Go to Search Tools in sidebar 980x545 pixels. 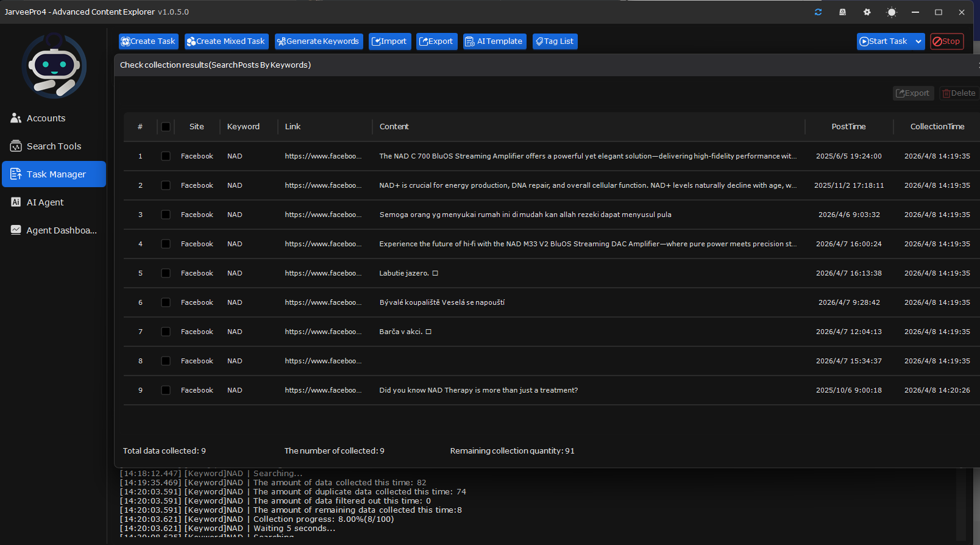(x=54, y=146)
